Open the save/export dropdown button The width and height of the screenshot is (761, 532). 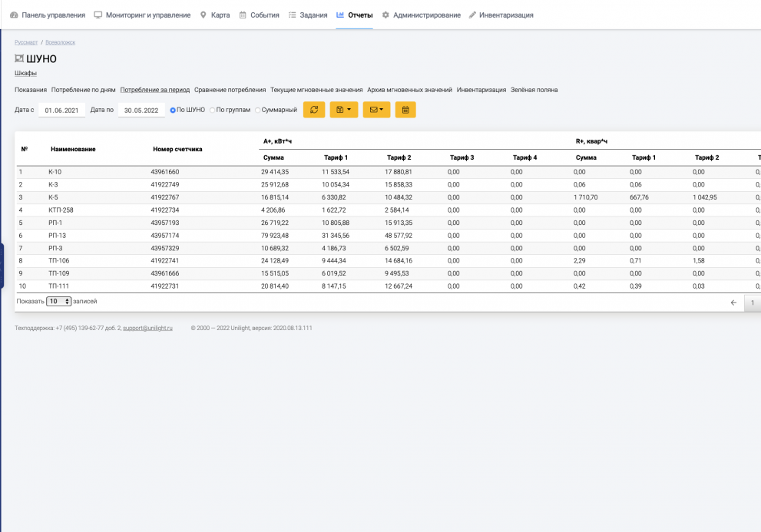(343, 110)
